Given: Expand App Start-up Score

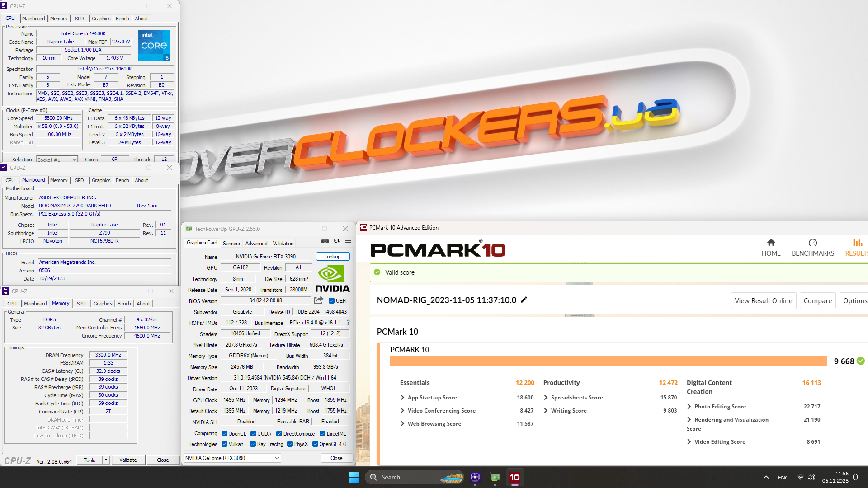Looking at the screenshot, I should click(x=402, y=398).
